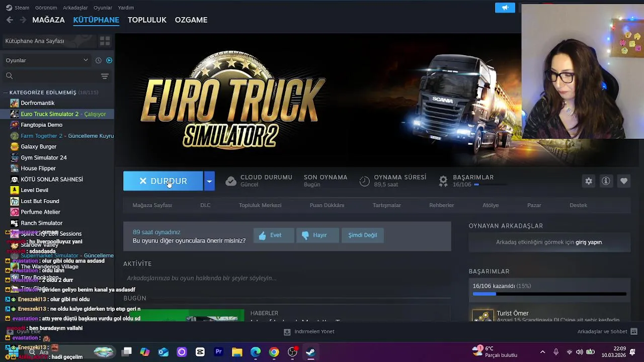Open game settings gear icon

[x=589, y=181]
